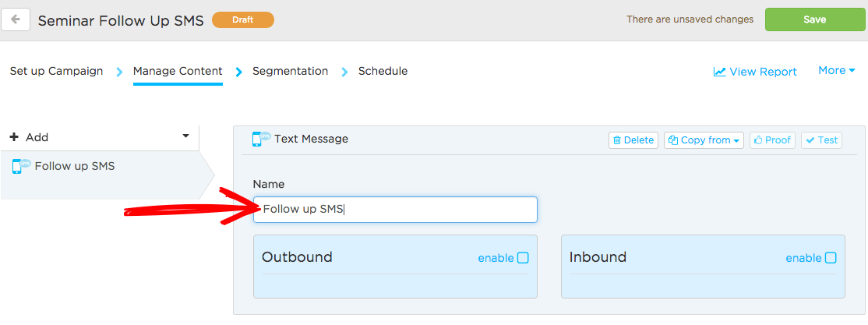Click the chart icon by View Report

coord(720,72)
